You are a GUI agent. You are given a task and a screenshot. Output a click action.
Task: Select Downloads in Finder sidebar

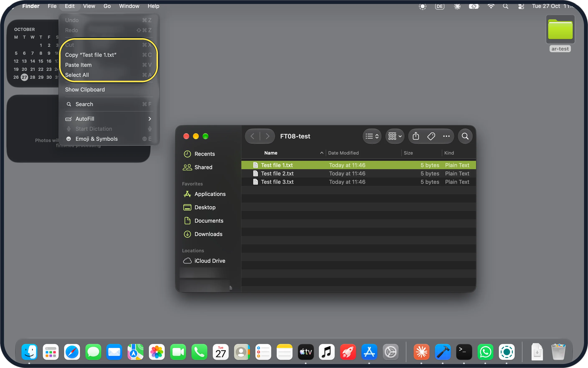click(x=208, y=234)
